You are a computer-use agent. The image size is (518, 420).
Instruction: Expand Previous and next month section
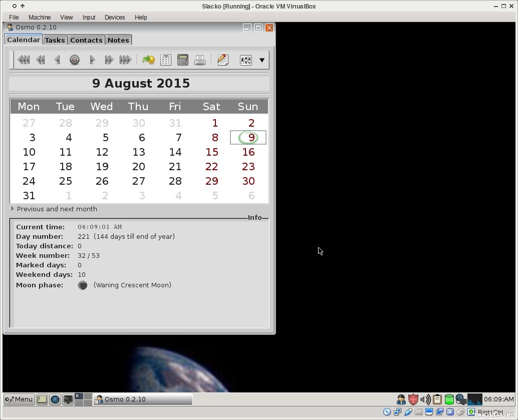[x=54, y=209]
